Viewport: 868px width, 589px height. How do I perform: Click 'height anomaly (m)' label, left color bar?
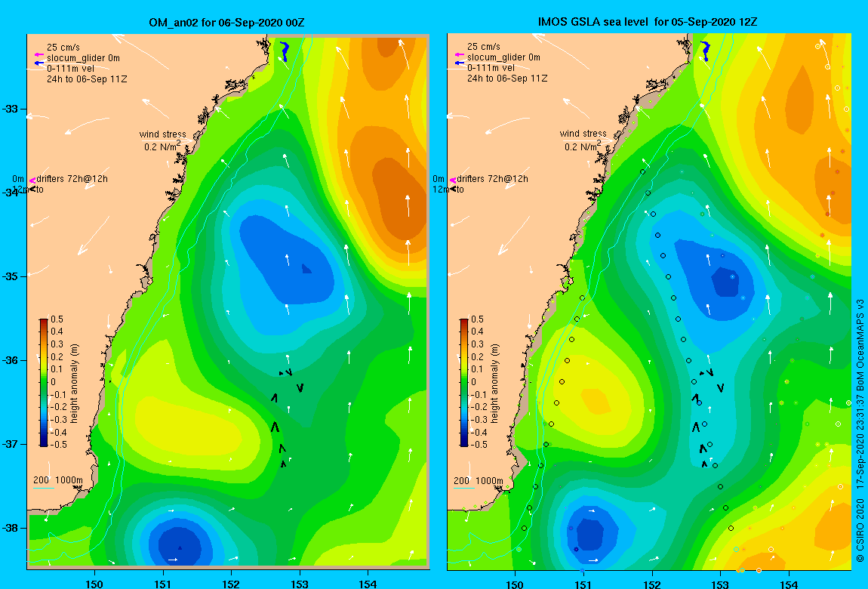pos(75,383)
